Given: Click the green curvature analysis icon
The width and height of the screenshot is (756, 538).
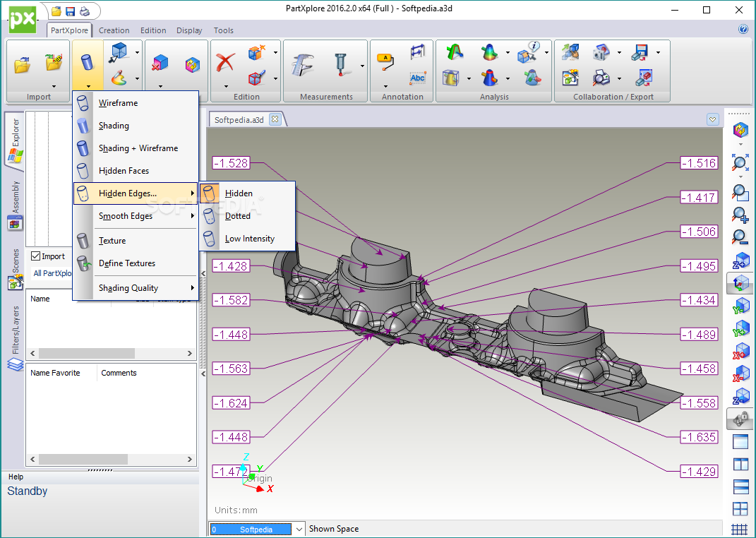Looking at the screenshot, I should click(x=454, y=52).
